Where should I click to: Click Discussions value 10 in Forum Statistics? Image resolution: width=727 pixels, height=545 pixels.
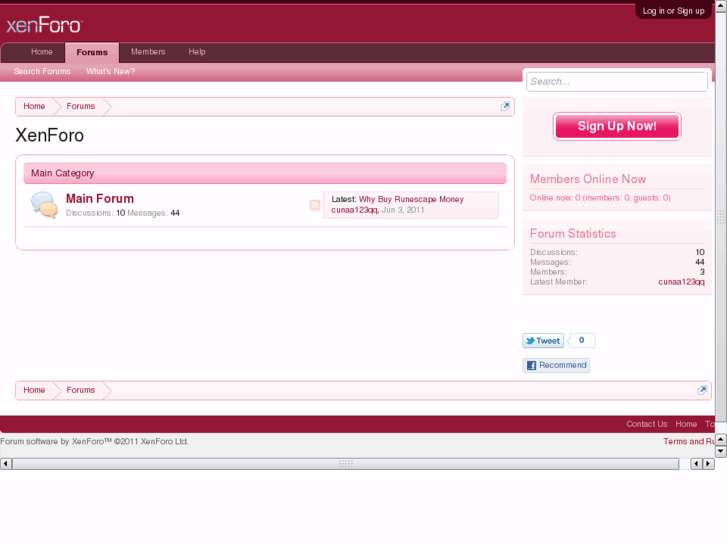pyautogui.click(x=700, y=252)
